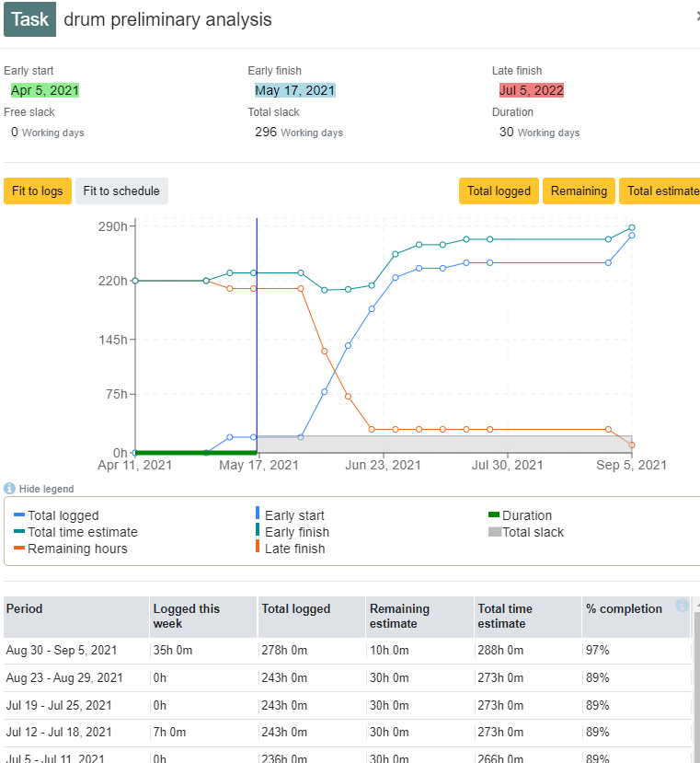Toggle the Remaining series button
This screenshot has width=700, height=763.
click(x=579, y=191)
